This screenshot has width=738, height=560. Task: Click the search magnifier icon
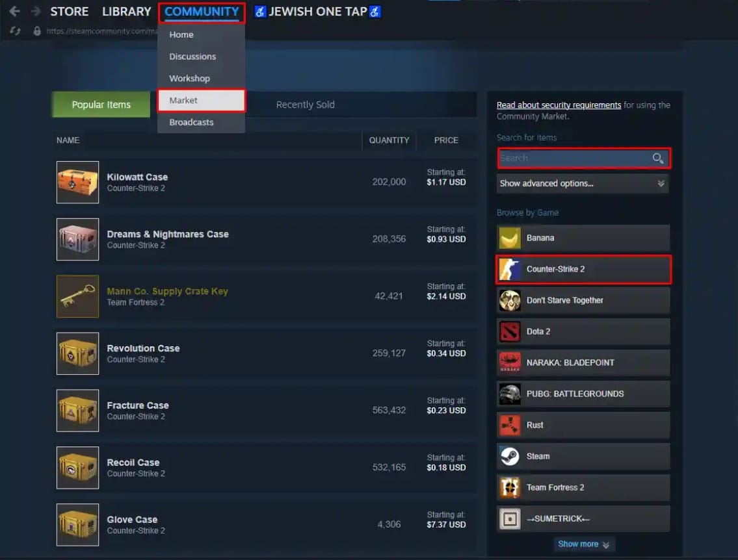(658, 159)
